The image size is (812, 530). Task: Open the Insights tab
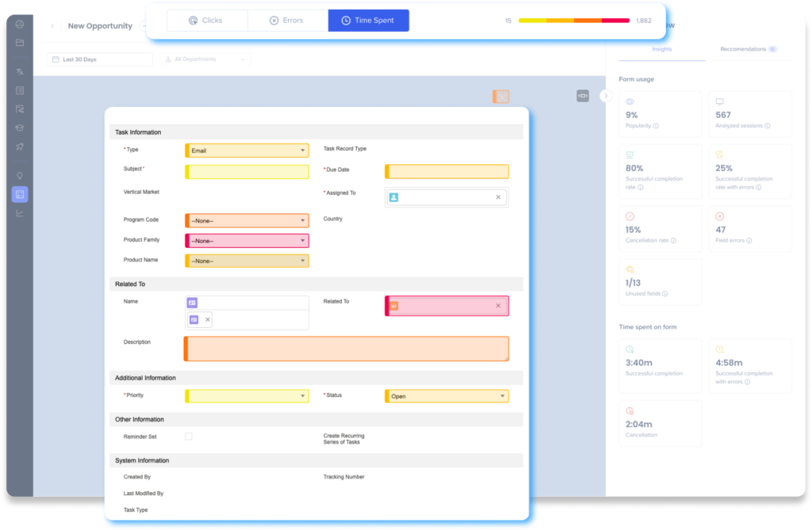coord(662,49)
